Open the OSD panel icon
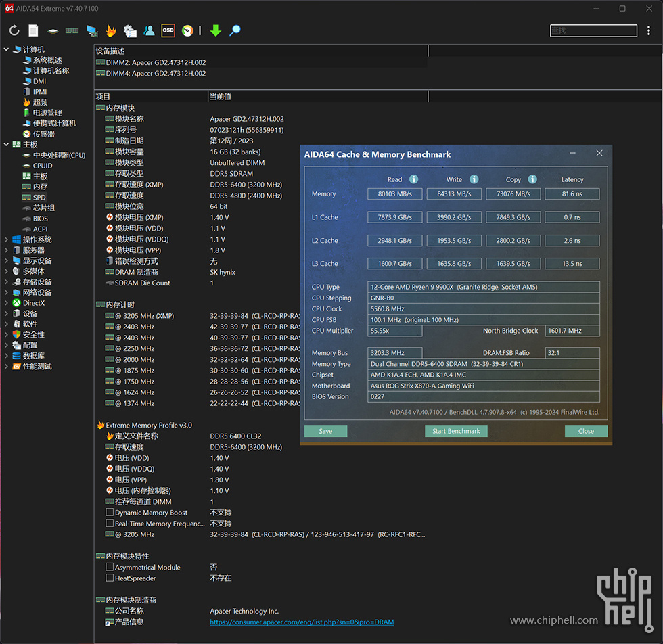The image size is (663, 644). (168, 30)
